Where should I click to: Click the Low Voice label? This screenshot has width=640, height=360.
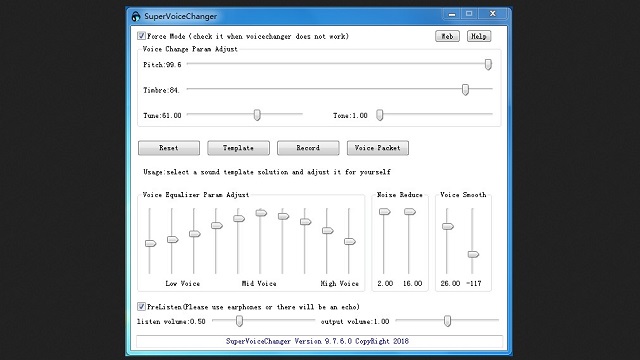pyautogui.click(x=182, y=283)
